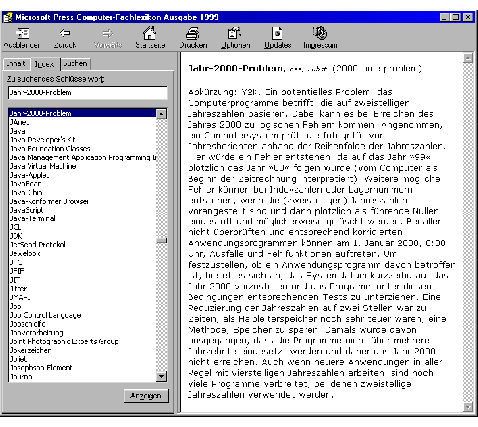Open the Optionen toolbar icon

(x=235, y=33)
